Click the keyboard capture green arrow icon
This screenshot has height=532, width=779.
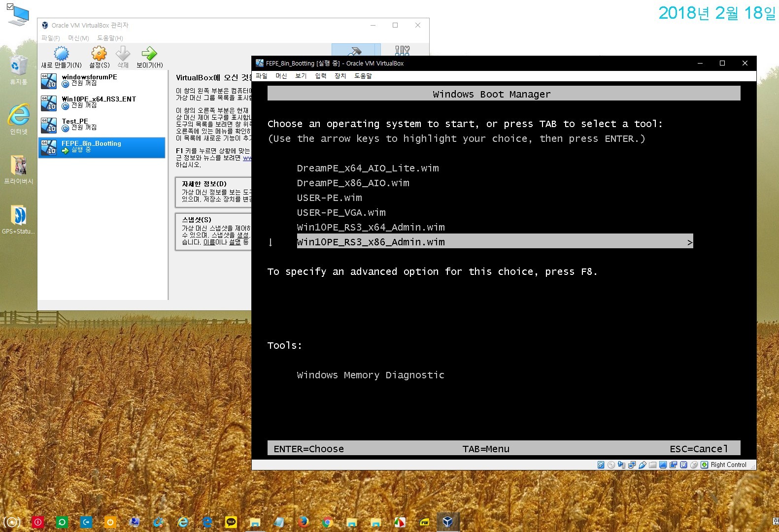(704, 465)
